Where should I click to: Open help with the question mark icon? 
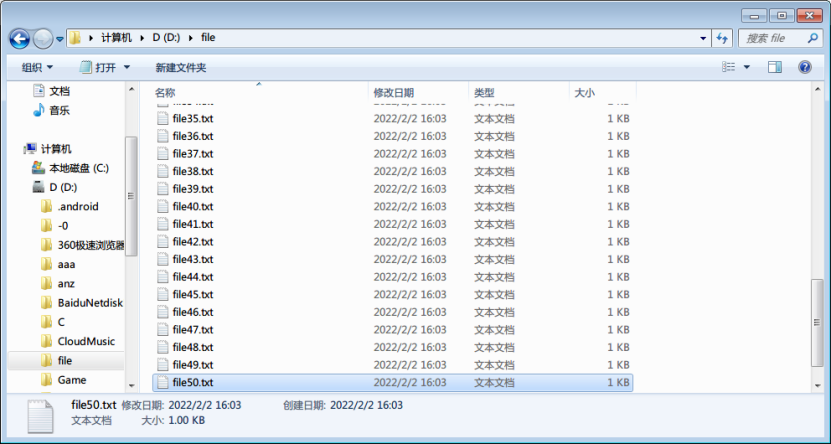805,67
